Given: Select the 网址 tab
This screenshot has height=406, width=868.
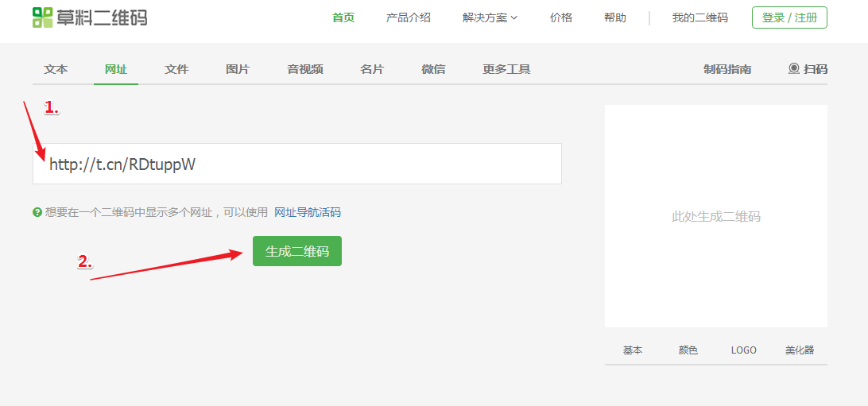Looking at the screenshot, I should (116, 70).
